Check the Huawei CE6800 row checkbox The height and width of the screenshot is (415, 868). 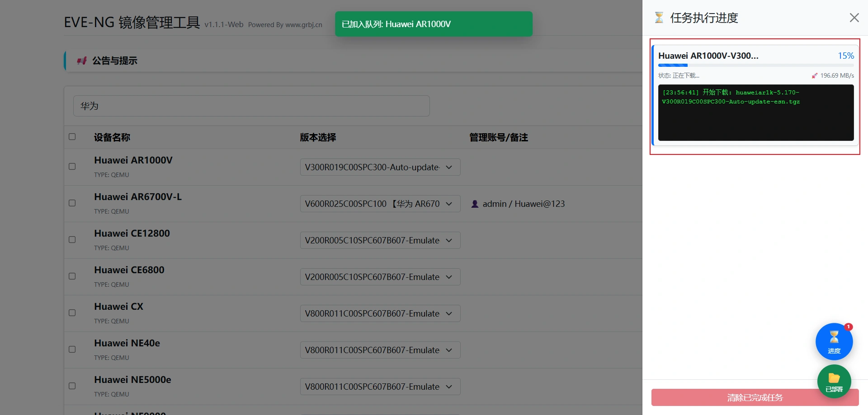(72, 276)
